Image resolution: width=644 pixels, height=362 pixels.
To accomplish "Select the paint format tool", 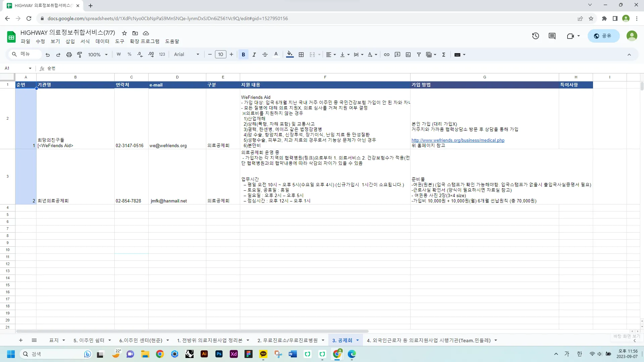I will pyautogui.click(x=79, y=55).
